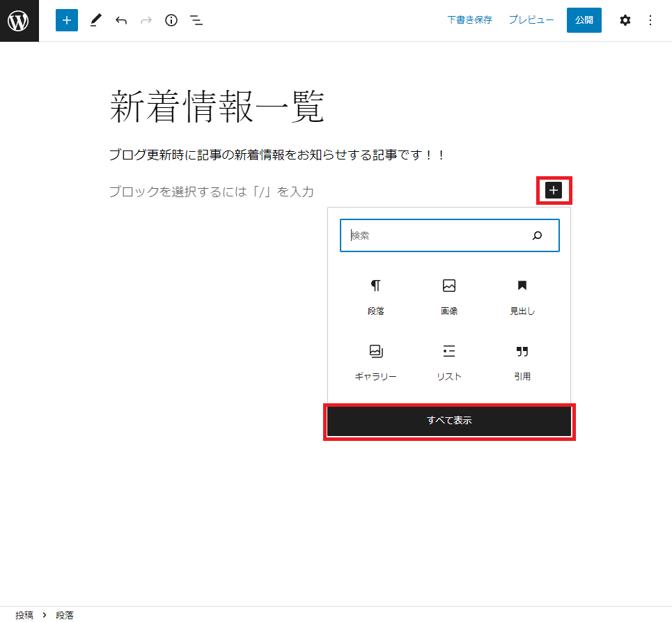Click the magnifier icon in search field
This screenshot has width=672, height=622.
point(537,235)
